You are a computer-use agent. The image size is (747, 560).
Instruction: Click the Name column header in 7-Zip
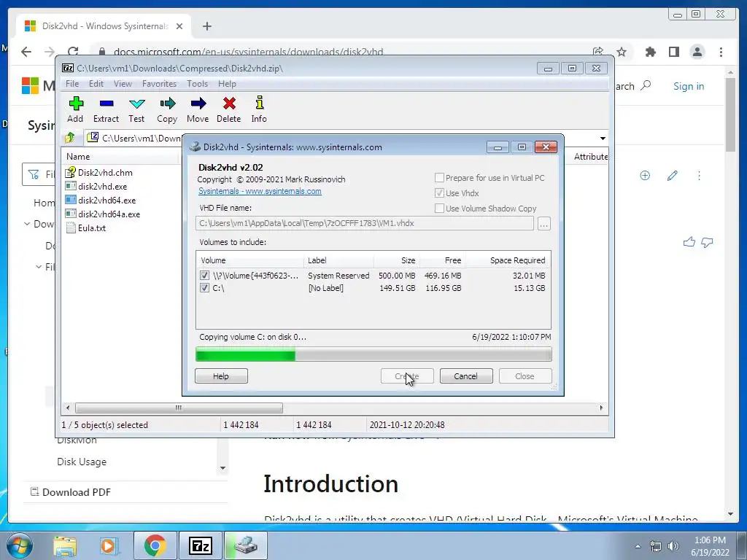tap(122, 157)
